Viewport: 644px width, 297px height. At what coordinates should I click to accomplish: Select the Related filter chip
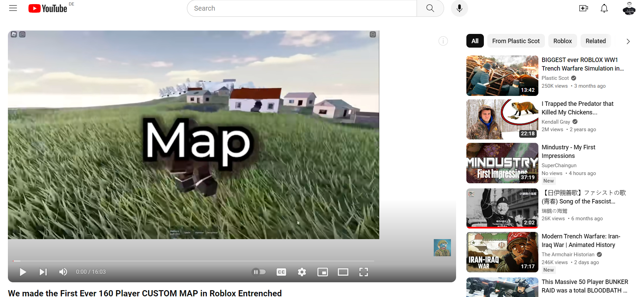[596, 41]
